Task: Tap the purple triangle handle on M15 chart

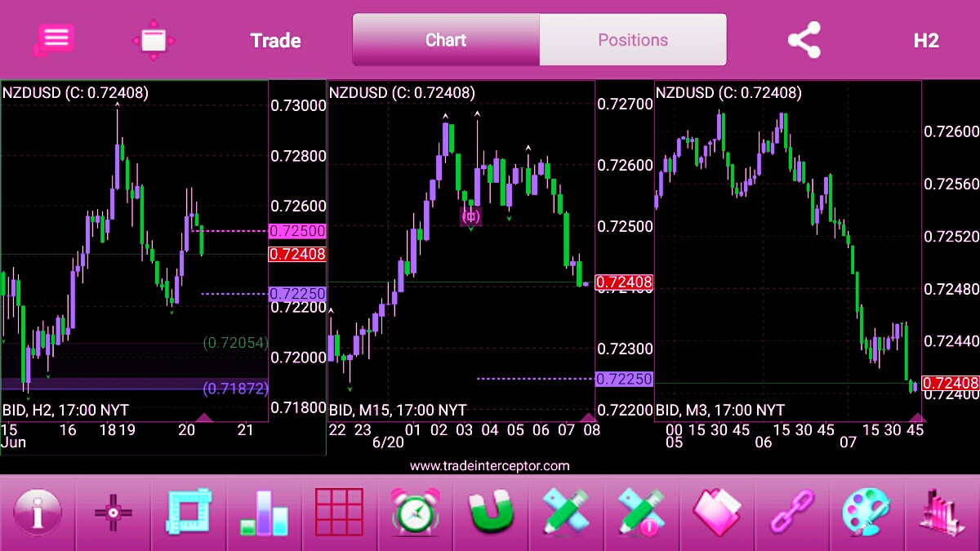Action: coord(586,418)
